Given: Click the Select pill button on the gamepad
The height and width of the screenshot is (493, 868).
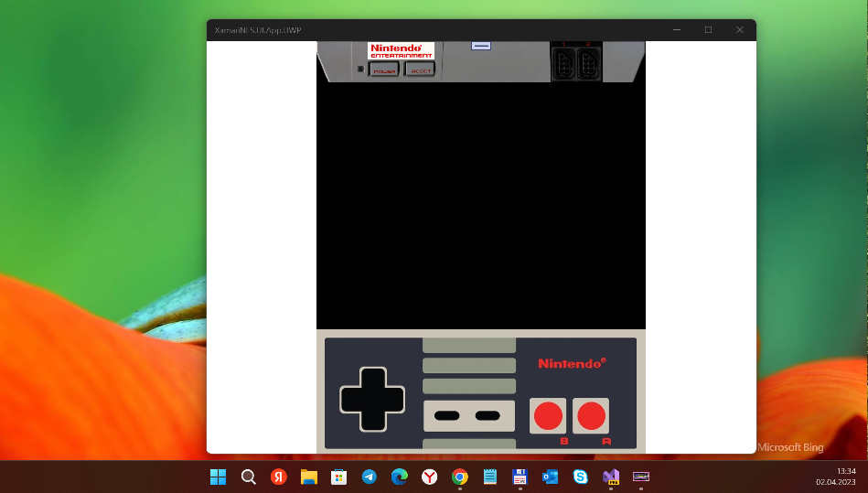Looking at the screenshot, I should tap(446, 415).
